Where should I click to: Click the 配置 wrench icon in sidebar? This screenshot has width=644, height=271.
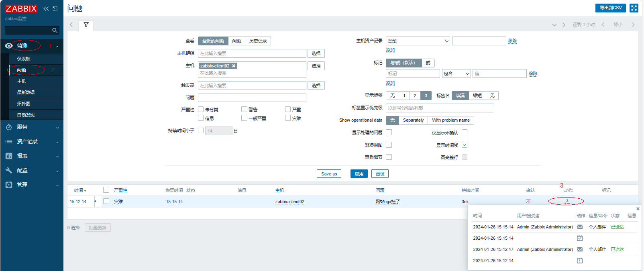pyautogui.click(x=9, y=171)
